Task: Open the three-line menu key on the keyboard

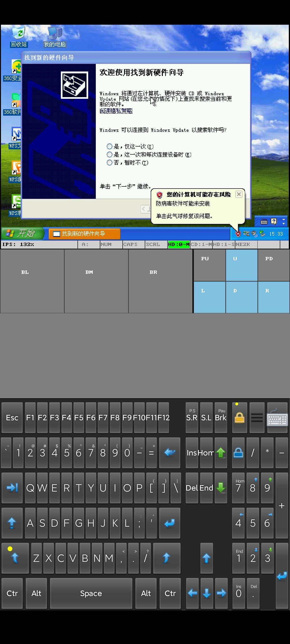Action: 257,417
